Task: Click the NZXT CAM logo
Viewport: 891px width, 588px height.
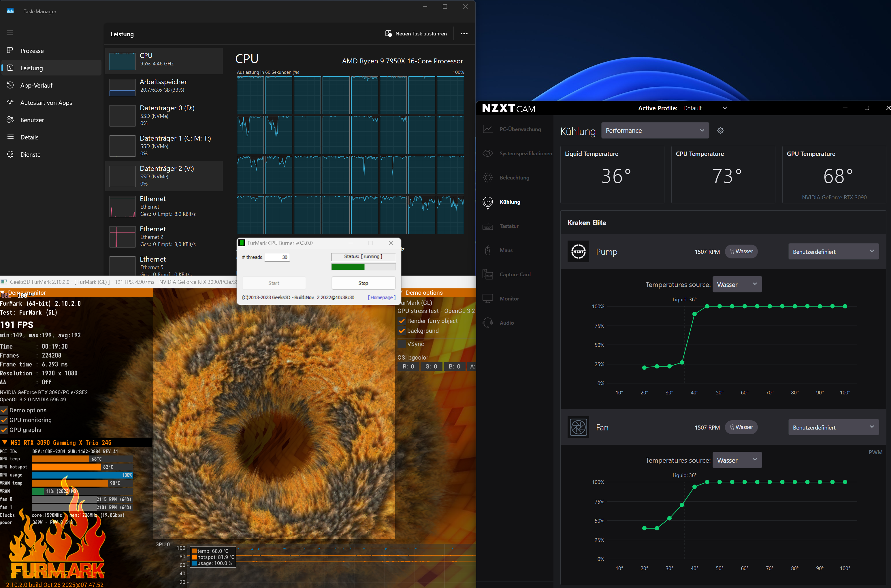Action: coord(508,108)
